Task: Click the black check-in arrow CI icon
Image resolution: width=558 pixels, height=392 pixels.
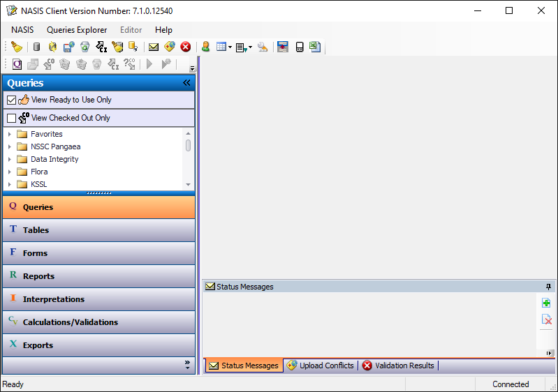Action: [x=101, y=47]
